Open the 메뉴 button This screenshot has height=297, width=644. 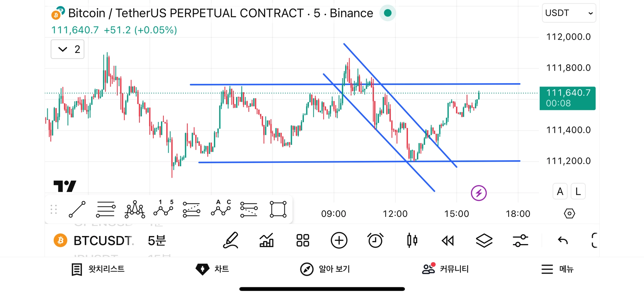pyautogui.click(x=557, y=269)
